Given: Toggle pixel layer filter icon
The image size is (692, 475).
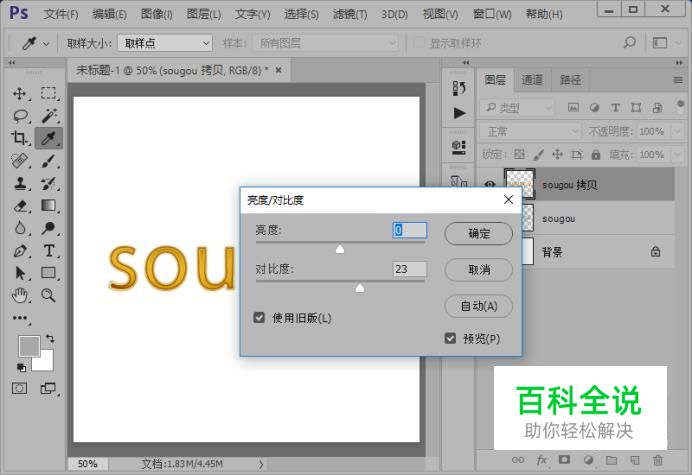Looking at the screenshot, I should tap(573, 107).
